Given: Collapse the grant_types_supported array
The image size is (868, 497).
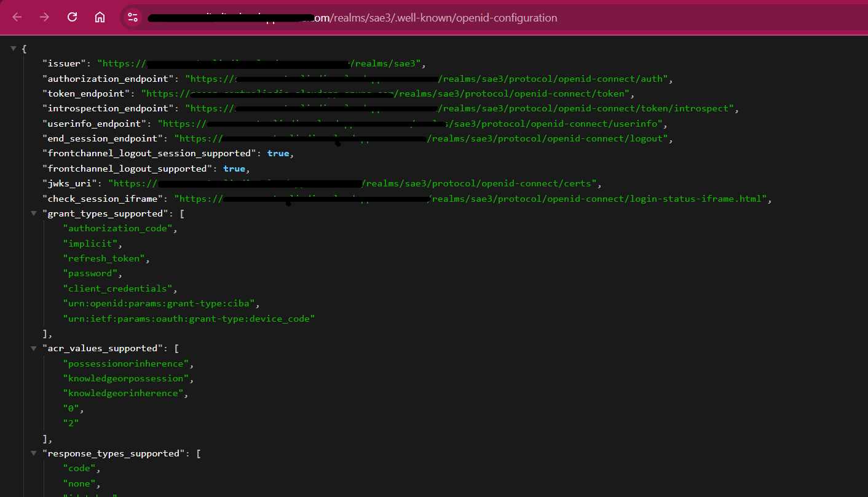Looking at the screenshot, I should coord(34,213).
